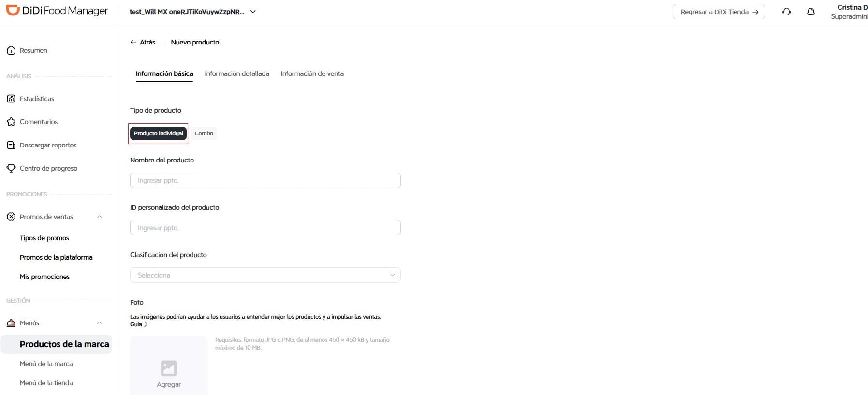
Task: Click the Centro de progreso trophy icon
Action: 11,168
